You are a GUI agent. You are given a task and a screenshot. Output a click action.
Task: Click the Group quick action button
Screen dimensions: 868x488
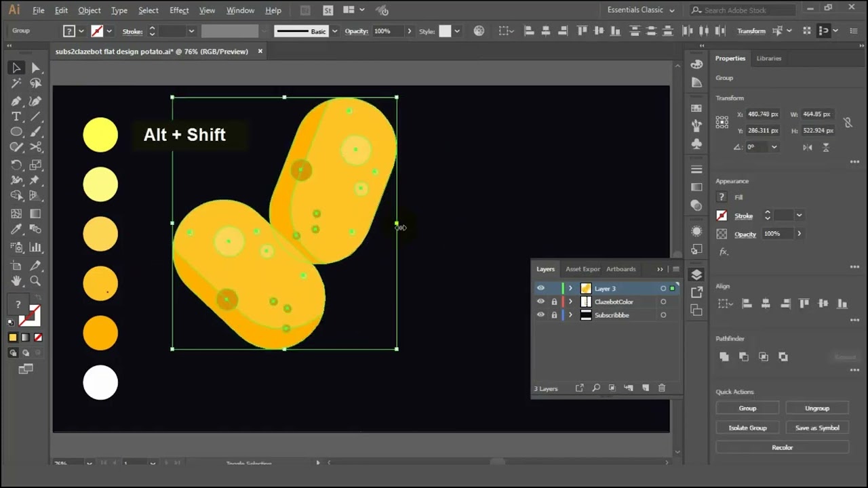747,408
